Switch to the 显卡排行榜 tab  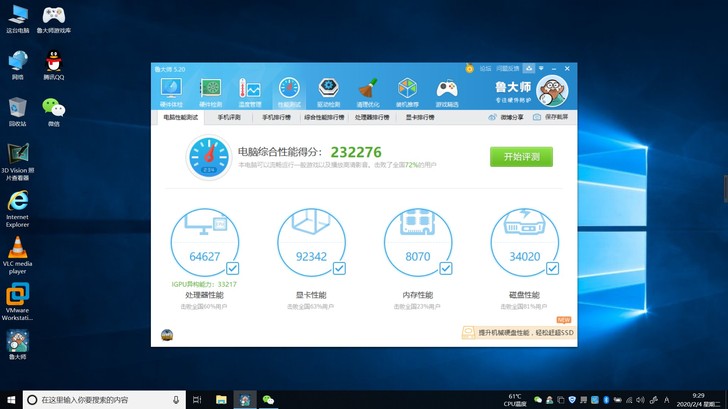pyautogui.click(x=420, y=117)
